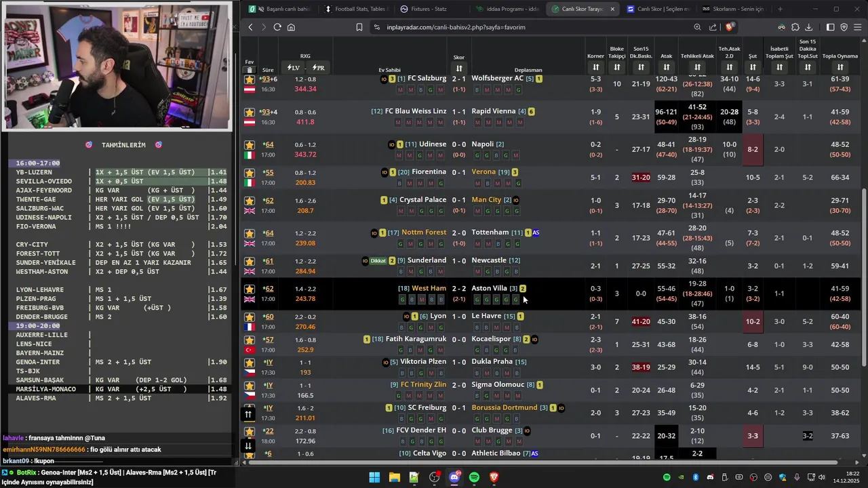Open browser downloads
This screenshot has width=868, height=488.
[809, 27]
